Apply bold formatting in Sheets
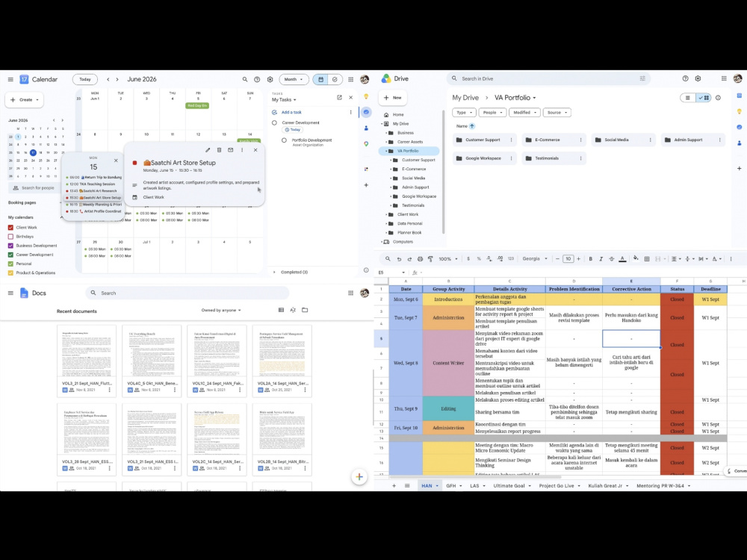 (x=591, y=259)
